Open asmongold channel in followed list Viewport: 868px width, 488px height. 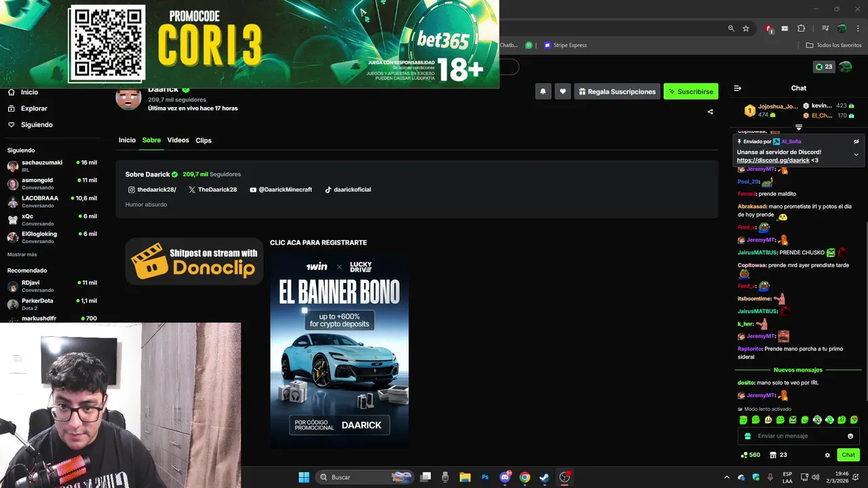pyautogui.click(x=52, y=184)
